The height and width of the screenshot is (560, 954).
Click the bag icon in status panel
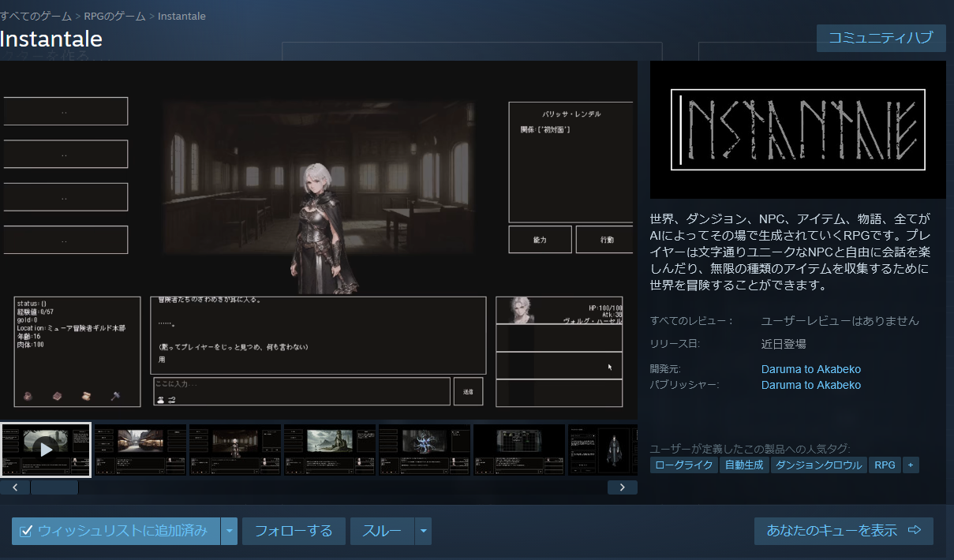(x=28, y=396)
